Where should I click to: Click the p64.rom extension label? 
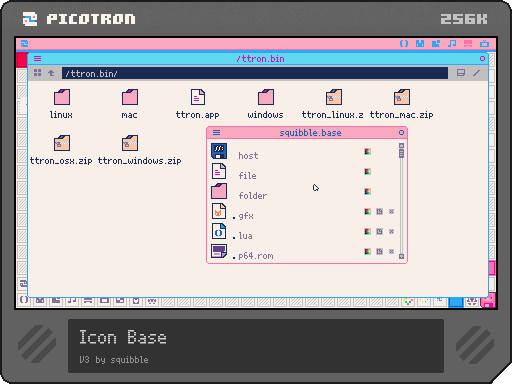click(x=256, y=256)
